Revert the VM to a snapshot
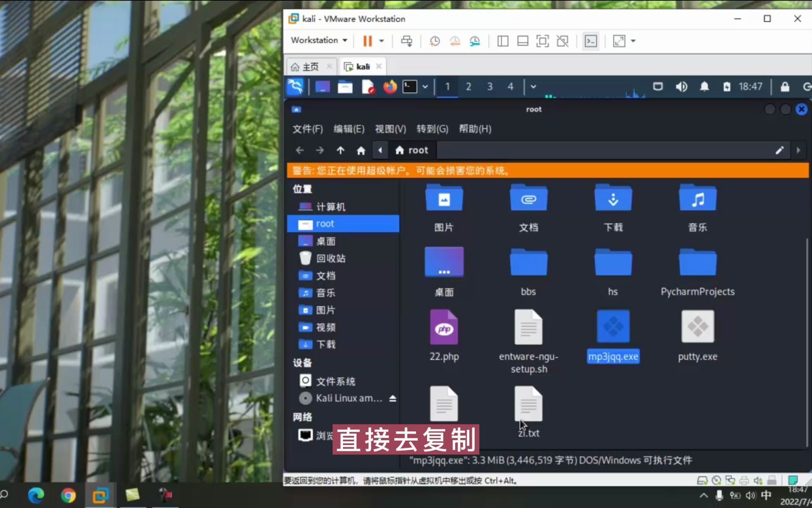Image resolution: width=812 pixels, height=508 pixels. point(454,41)
